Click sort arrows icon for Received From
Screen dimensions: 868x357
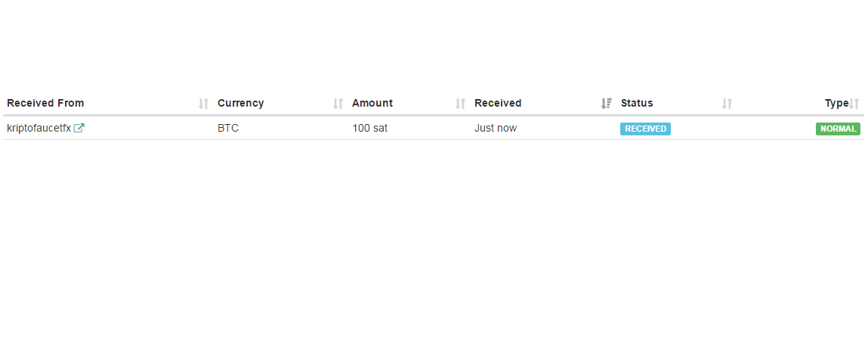point(203,104)
